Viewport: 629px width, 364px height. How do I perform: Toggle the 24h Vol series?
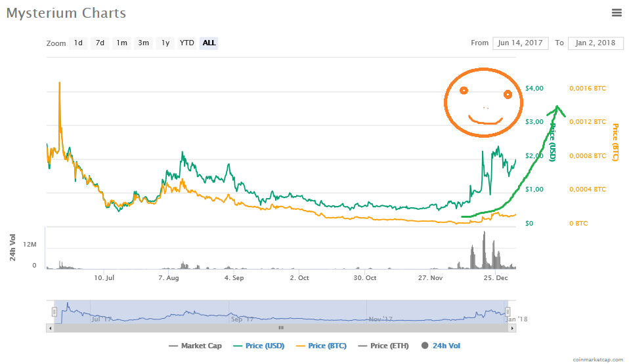(x=441, y=346)
